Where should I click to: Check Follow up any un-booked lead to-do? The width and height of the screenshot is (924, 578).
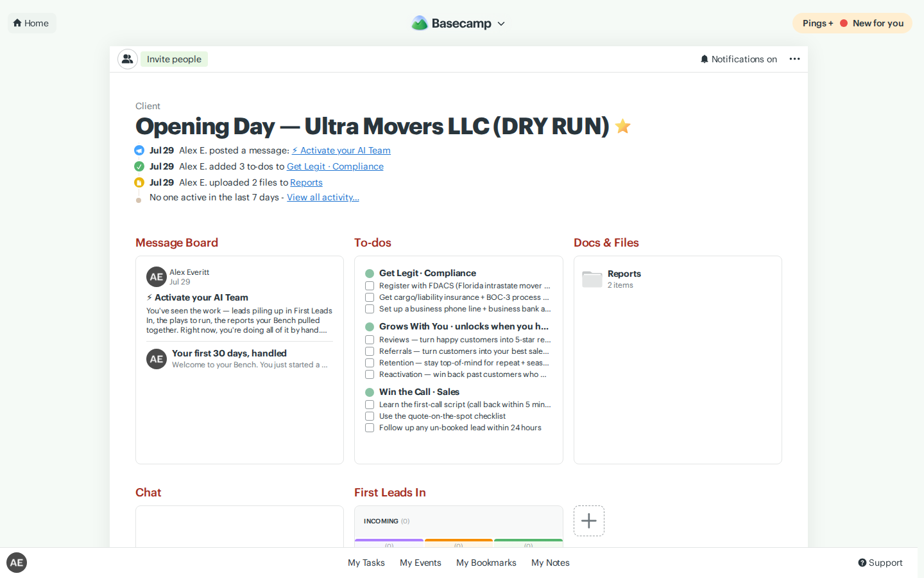370,428
